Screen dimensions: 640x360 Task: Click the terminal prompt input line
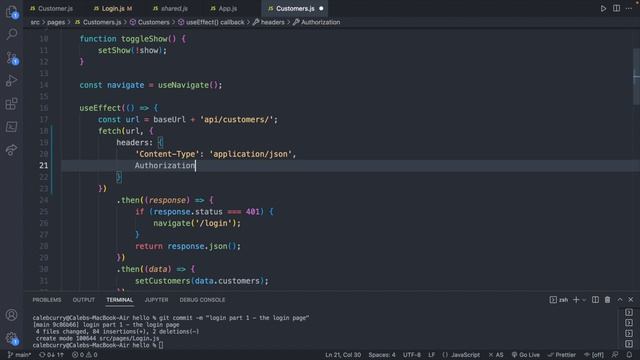(x=98, y=345)
